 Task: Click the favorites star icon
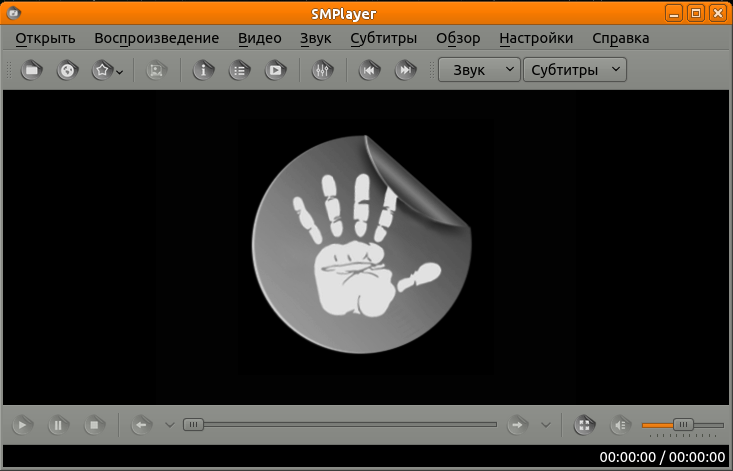[102, 71]
